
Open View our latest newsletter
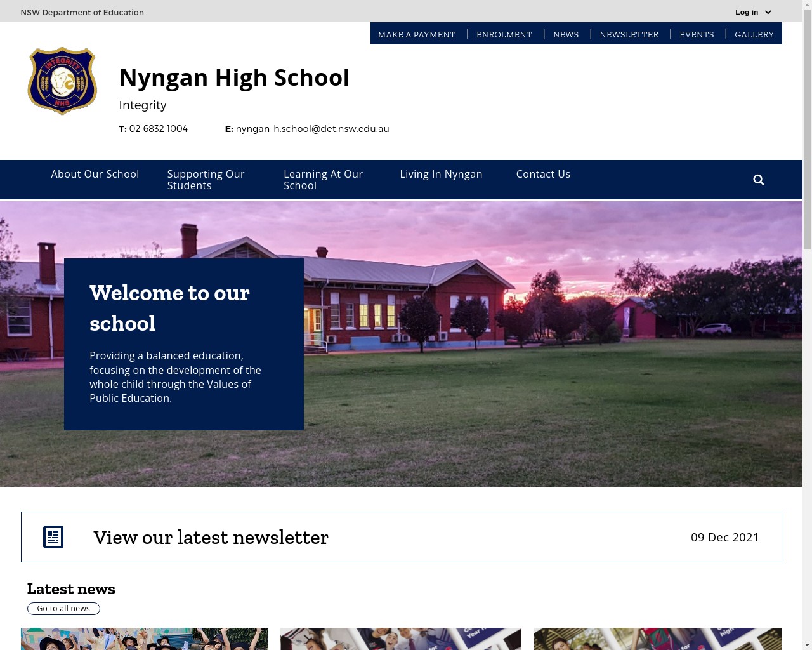211,537
